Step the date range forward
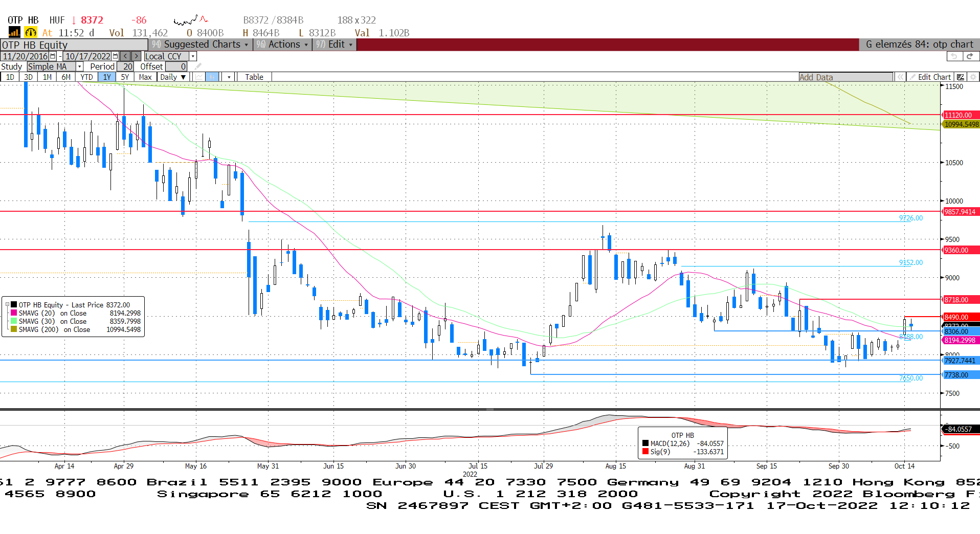 point(136,56)
